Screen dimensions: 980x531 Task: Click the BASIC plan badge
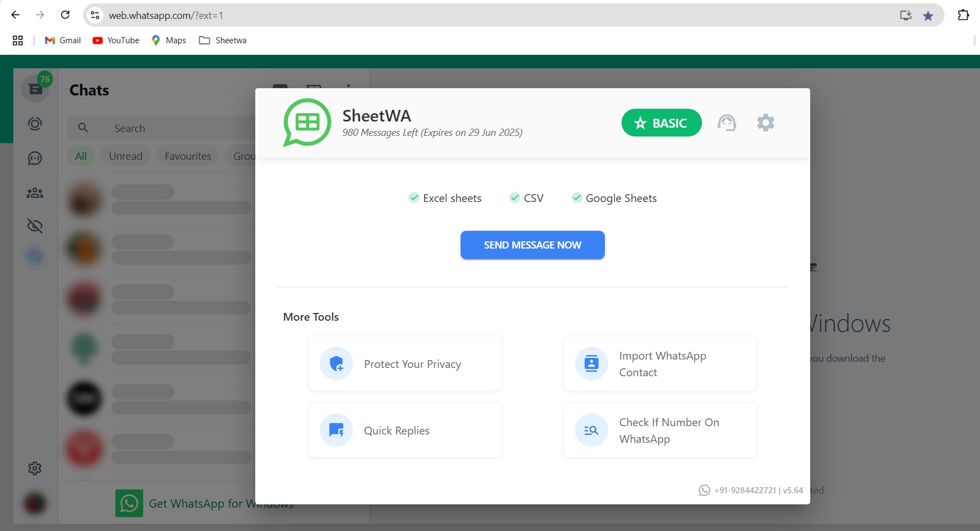[x=661, y=123]
